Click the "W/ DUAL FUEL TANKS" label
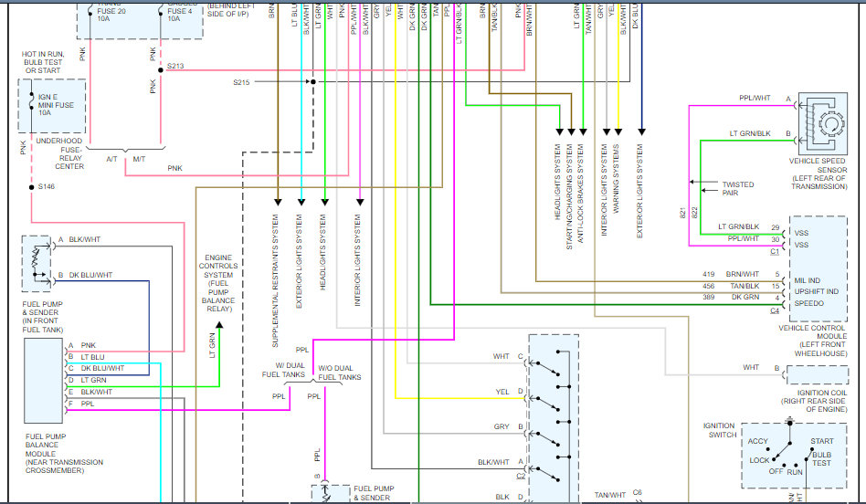This screenshot has width=866, height=504. [283, 370]
